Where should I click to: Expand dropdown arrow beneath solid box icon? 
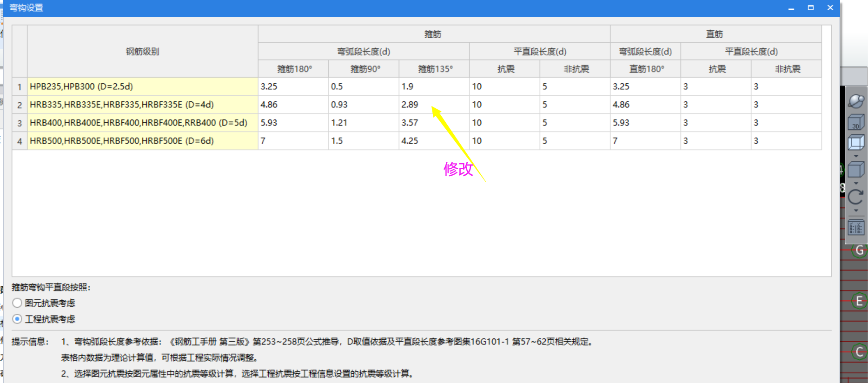pyautogui.click(x=856, y=183)
